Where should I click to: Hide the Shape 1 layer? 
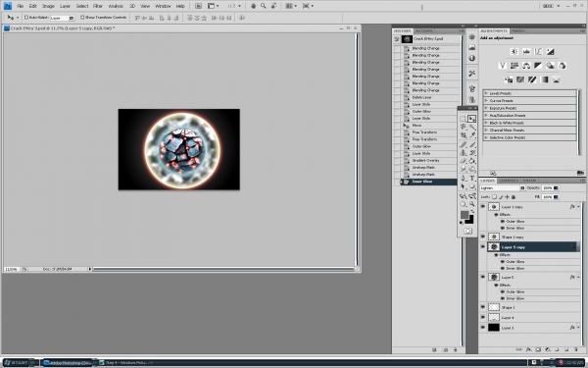(482, 307)
